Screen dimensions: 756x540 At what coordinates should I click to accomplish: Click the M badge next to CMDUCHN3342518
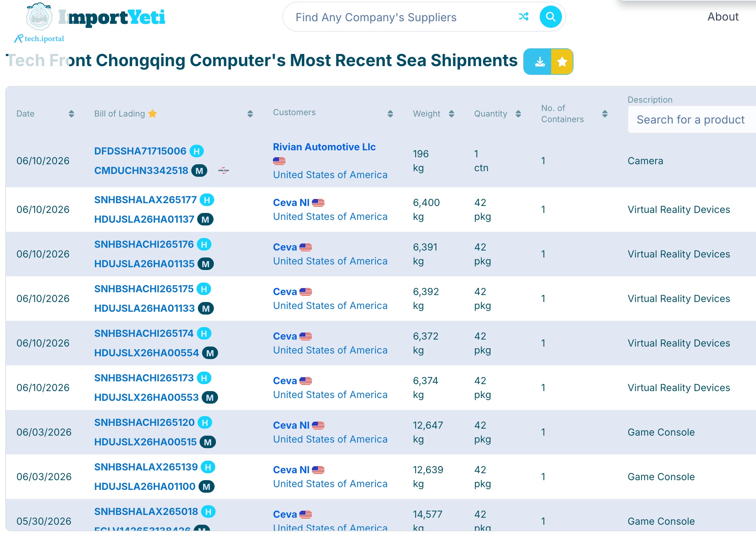(x=199, y=170)
